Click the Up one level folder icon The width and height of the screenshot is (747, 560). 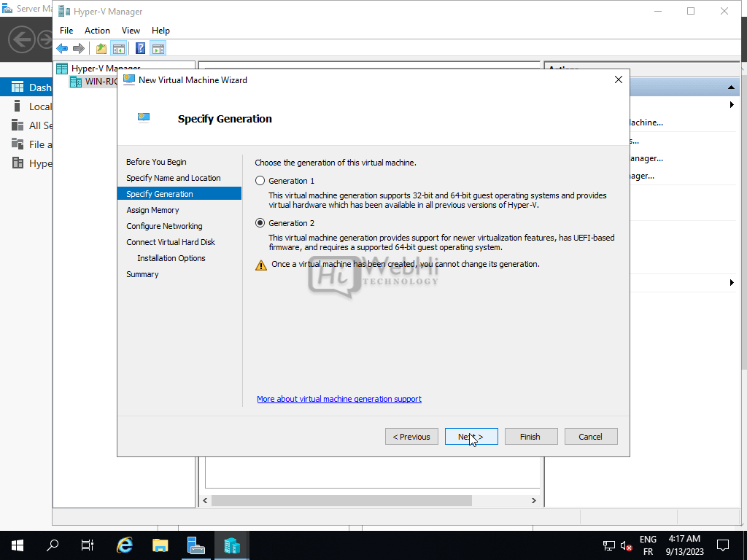click(101, 49)
